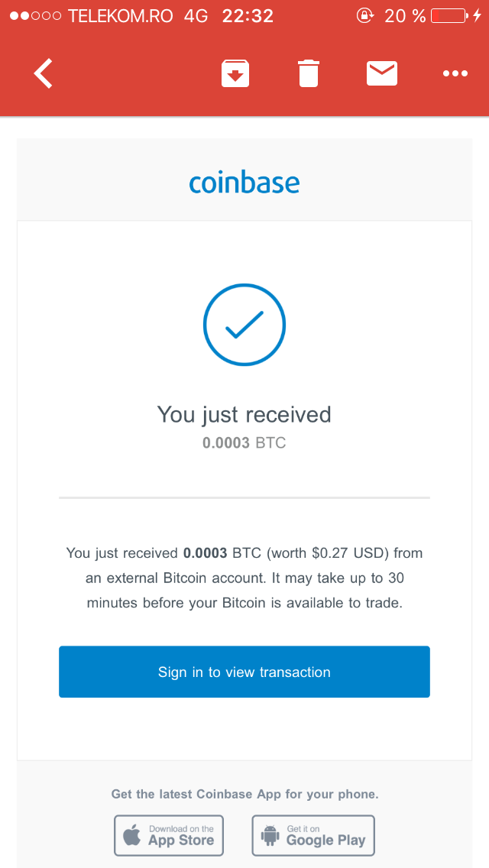Go back using the left arrow

44,73
